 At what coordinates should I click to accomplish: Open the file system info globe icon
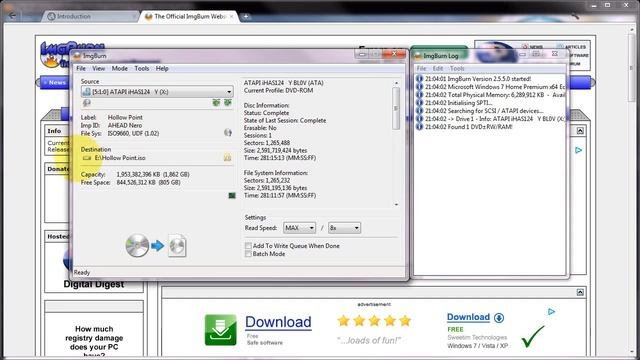228,133
